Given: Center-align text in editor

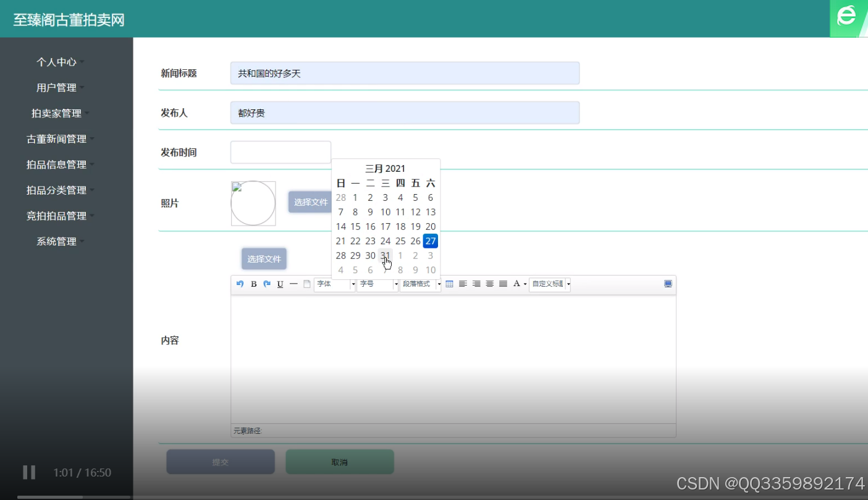Looking at the screenshot, I should (490, 284).
